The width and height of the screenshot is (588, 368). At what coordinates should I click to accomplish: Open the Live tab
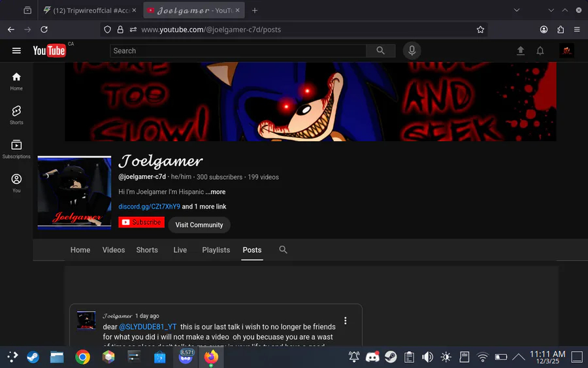180,250
